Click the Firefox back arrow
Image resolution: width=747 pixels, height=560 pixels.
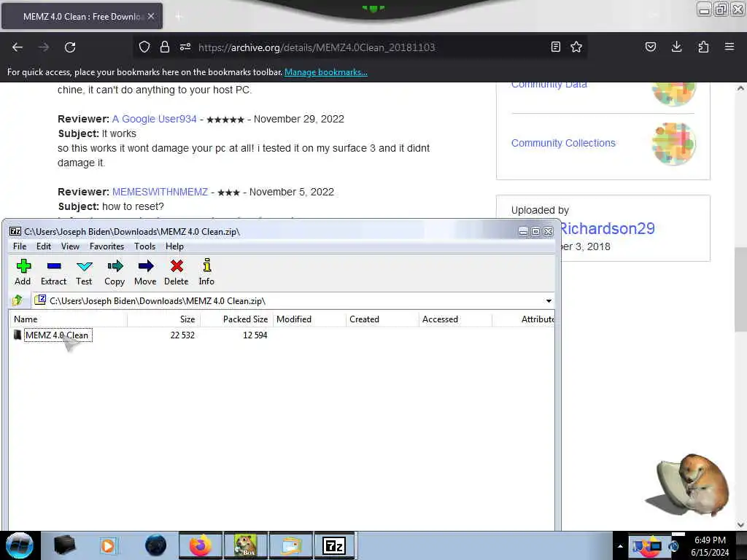pyautogui.click(x=18, y=47)
